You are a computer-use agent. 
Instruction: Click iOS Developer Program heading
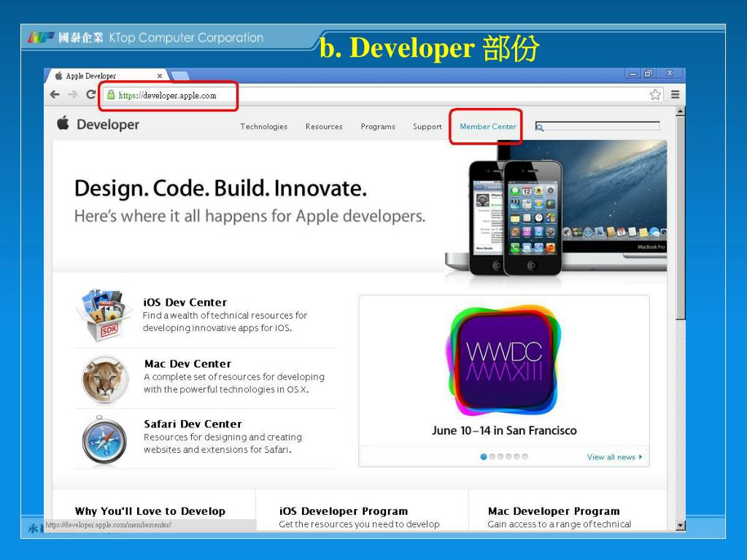[344, 511]
